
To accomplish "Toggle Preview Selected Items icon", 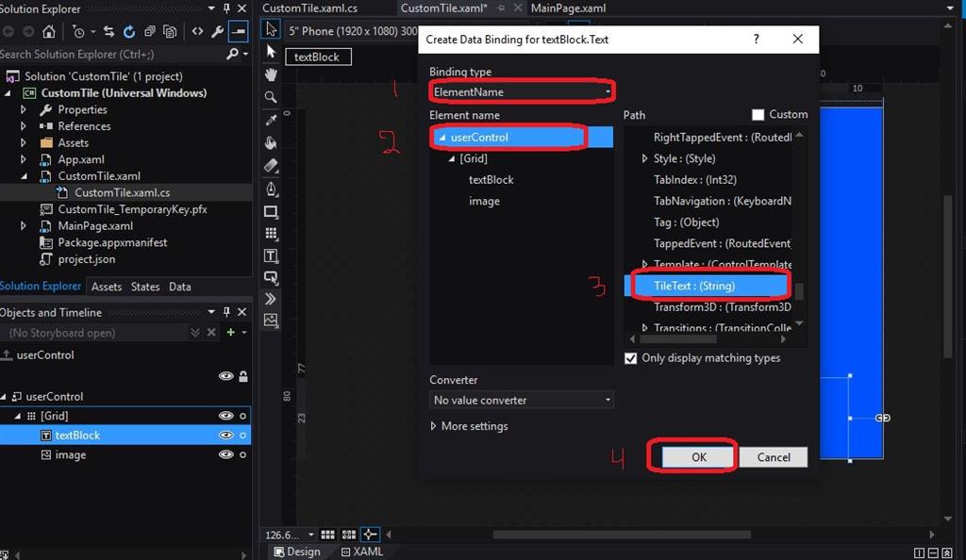I will click(x=239, y=31).
